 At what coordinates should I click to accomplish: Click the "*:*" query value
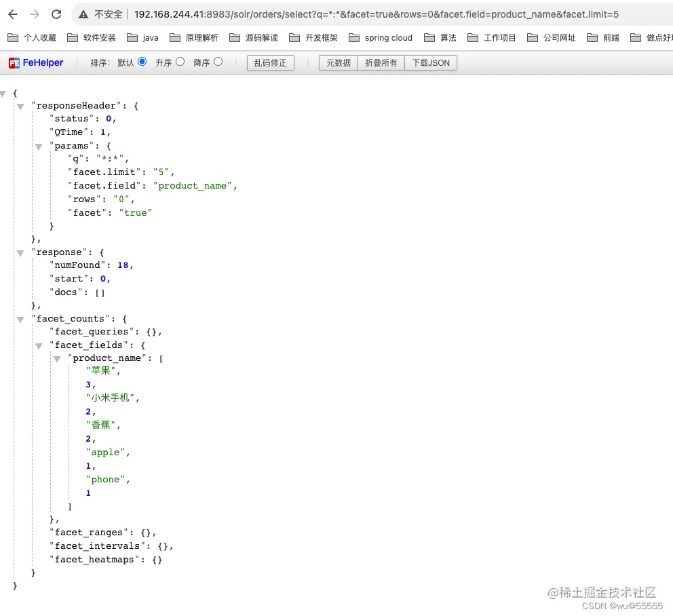pyautogui.click(x=111, y=159)
